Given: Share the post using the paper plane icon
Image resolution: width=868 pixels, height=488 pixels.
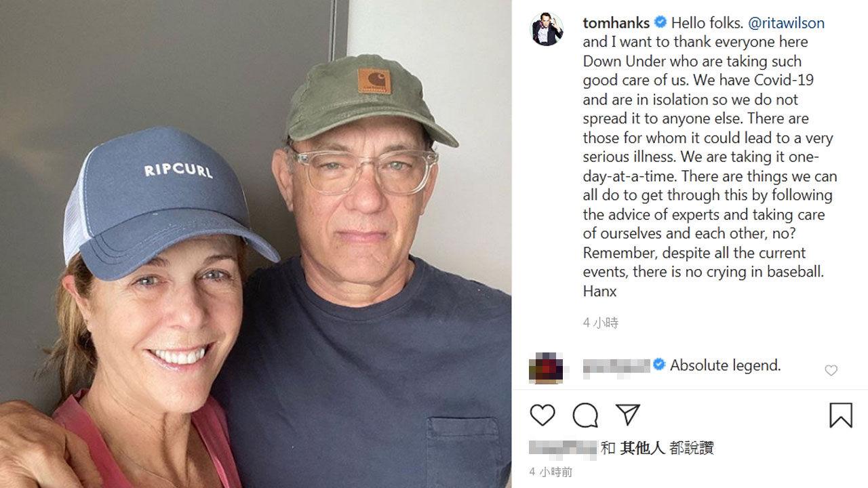Looking at the screenshot, I should 627,415.
